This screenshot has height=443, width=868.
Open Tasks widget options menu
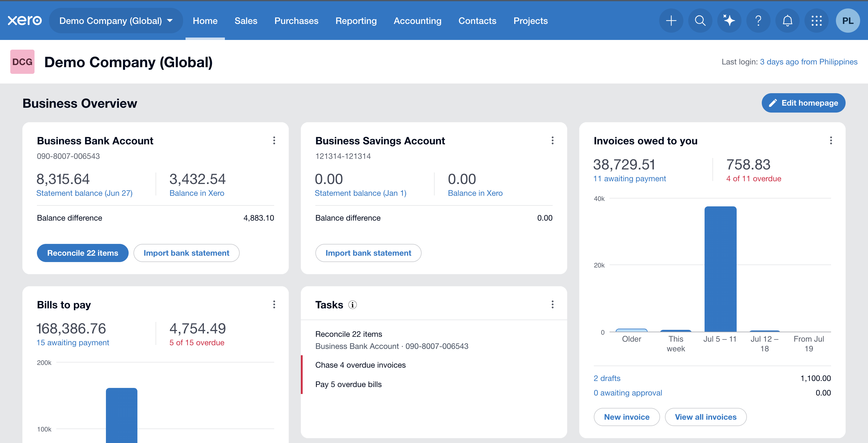pyautogui.click(x=552, y=304)
